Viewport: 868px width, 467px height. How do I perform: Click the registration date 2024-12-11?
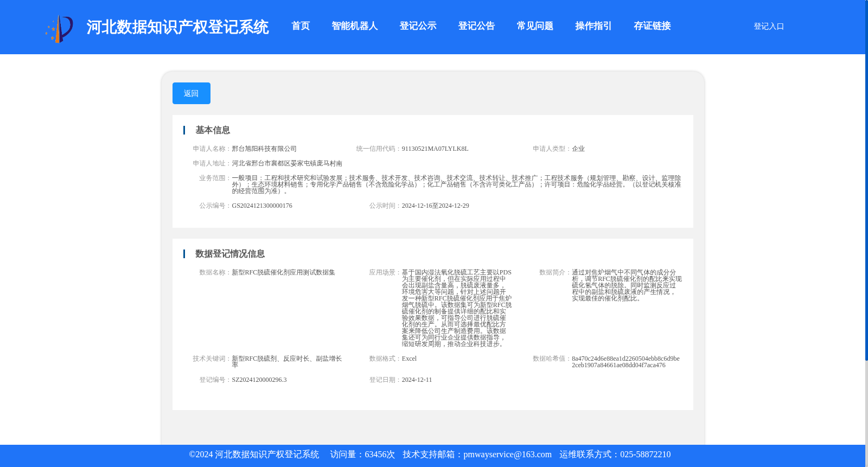coord(417,380)
